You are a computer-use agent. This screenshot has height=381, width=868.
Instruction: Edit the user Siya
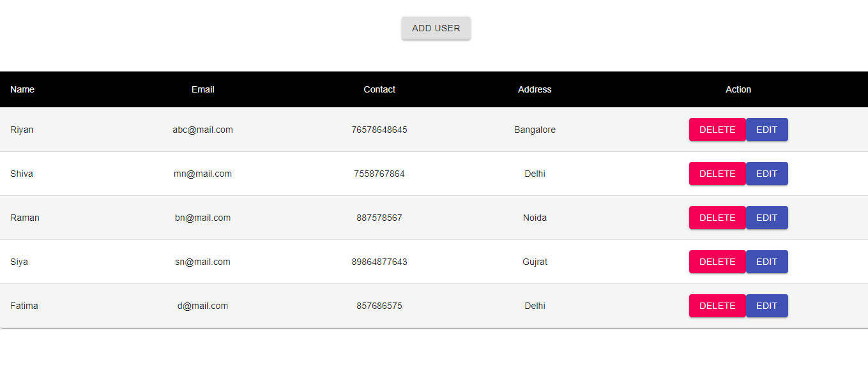[766, 262]
